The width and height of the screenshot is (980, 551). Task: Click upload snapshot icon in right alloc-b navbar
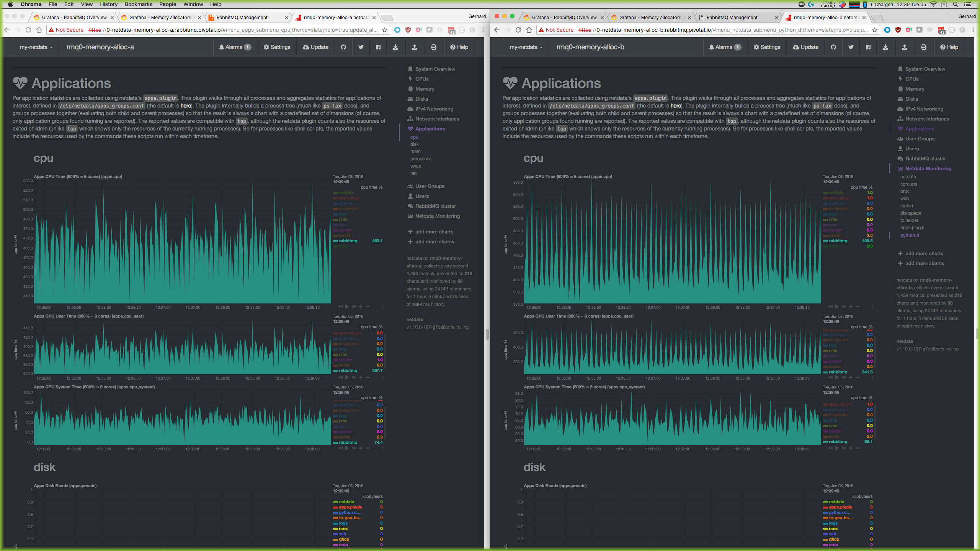[x=905, y=47]
